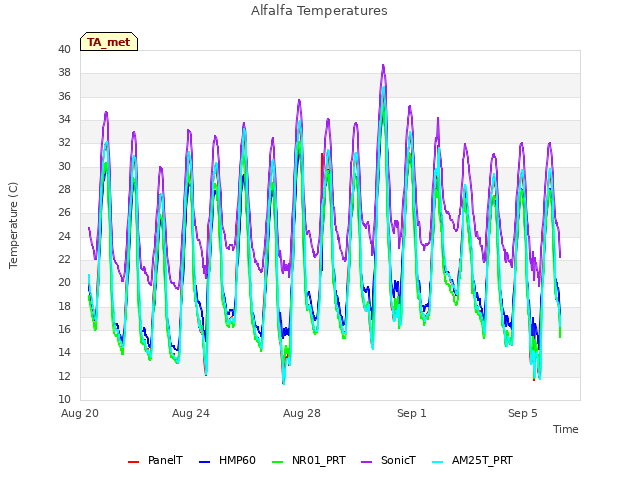The height and width of the screenshot is (480, 640).
Task: Click the TA_met annotation label
Action: pyautogui.click(x=109, y=42)
